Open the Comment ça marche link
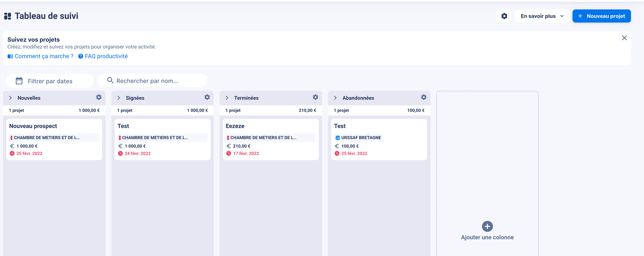Image resolution: width=644 pixels, height=256 pixels. (41, 56)
